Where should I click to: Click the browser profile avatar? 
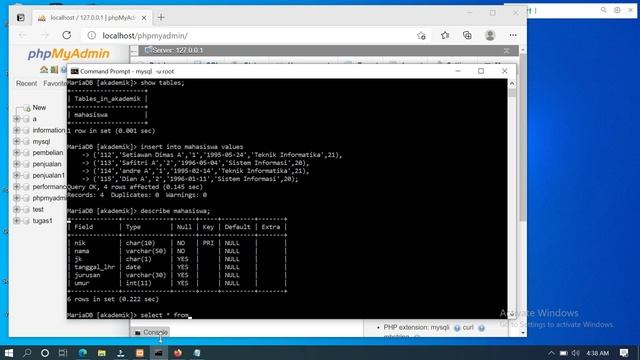[x=490, y=36]
